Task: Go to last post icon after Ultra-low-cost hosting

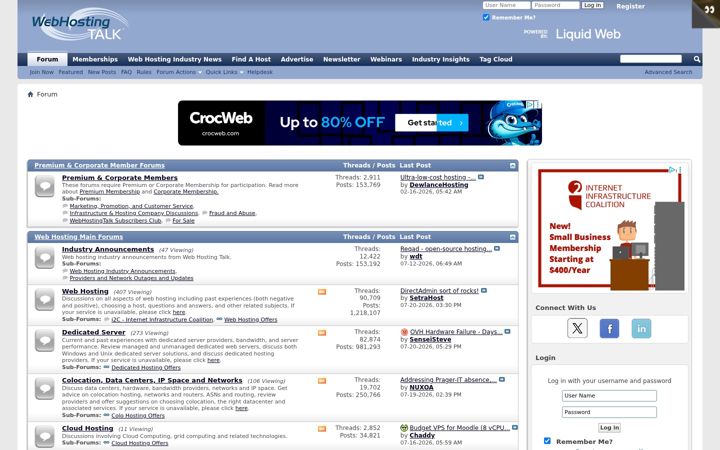Action: point(481,177)
